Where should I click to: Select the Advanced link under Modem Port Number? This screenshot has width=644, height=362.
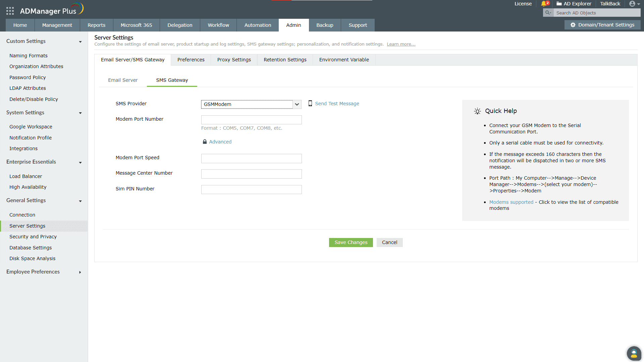(220, 141)
